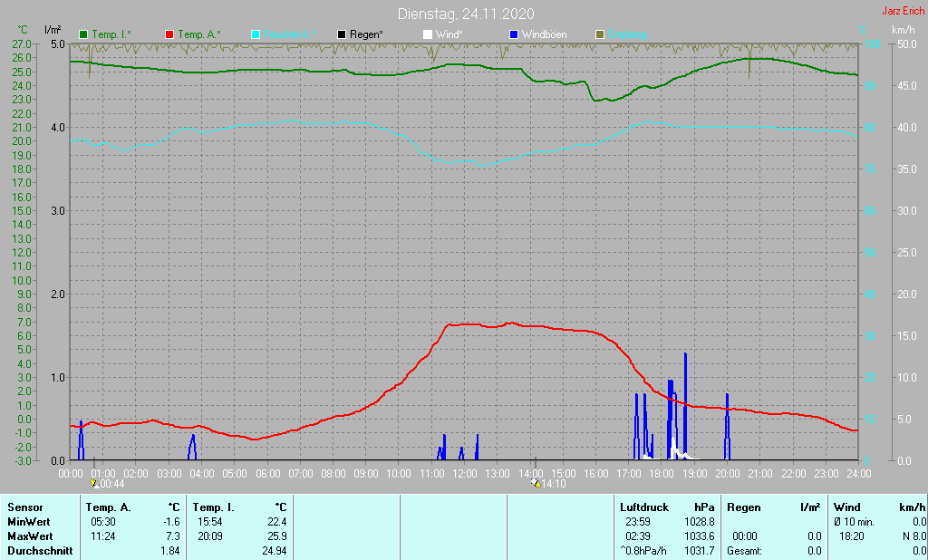The height and width of the screenshot is (560, 928).
Task: Click the Temp. A. average '1.84'
Action: (x=169, y=551)
